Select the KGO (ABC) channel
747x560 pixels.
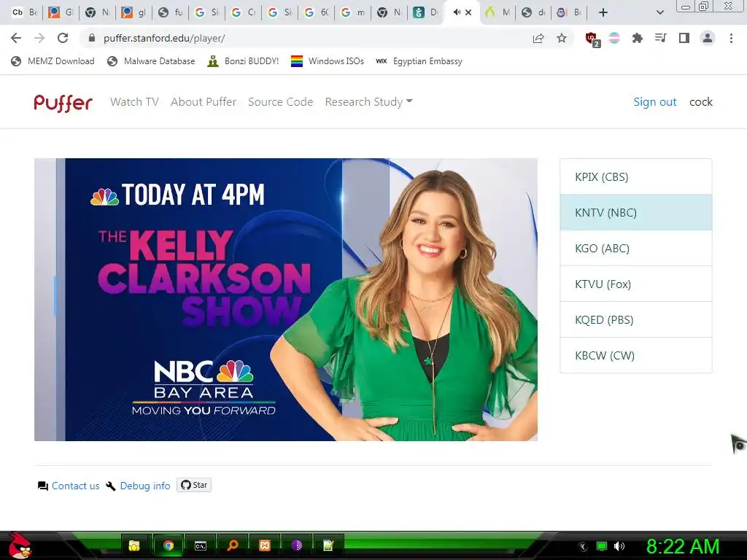click(x=636, y=248)
